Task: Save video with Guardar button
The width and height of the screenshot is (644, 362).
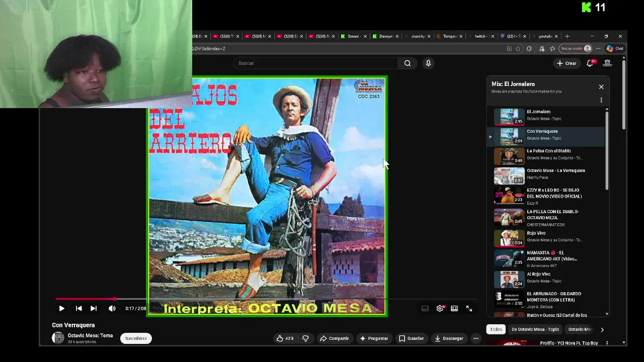Action: [412, 338]
